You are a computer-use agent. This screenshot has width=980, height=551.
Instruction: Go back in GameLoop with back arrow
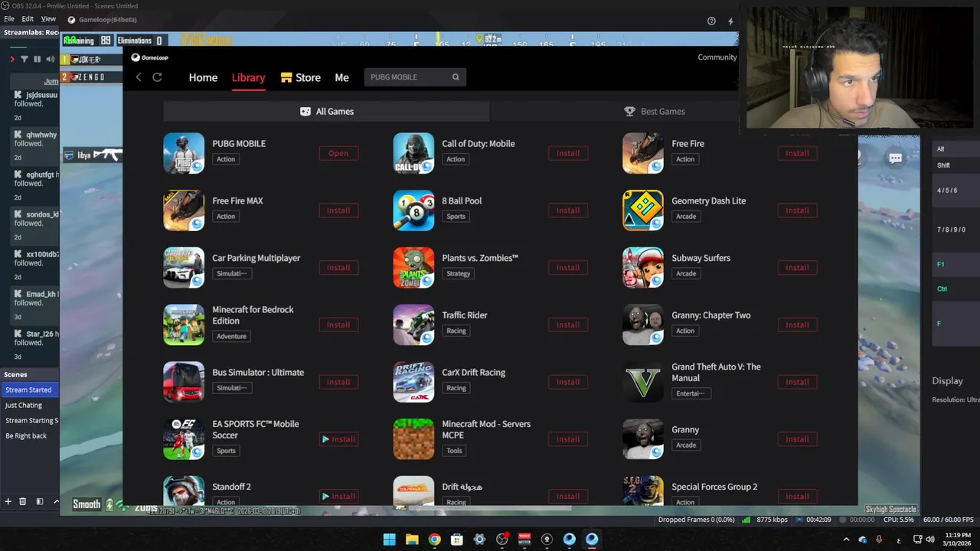point(139,77)
